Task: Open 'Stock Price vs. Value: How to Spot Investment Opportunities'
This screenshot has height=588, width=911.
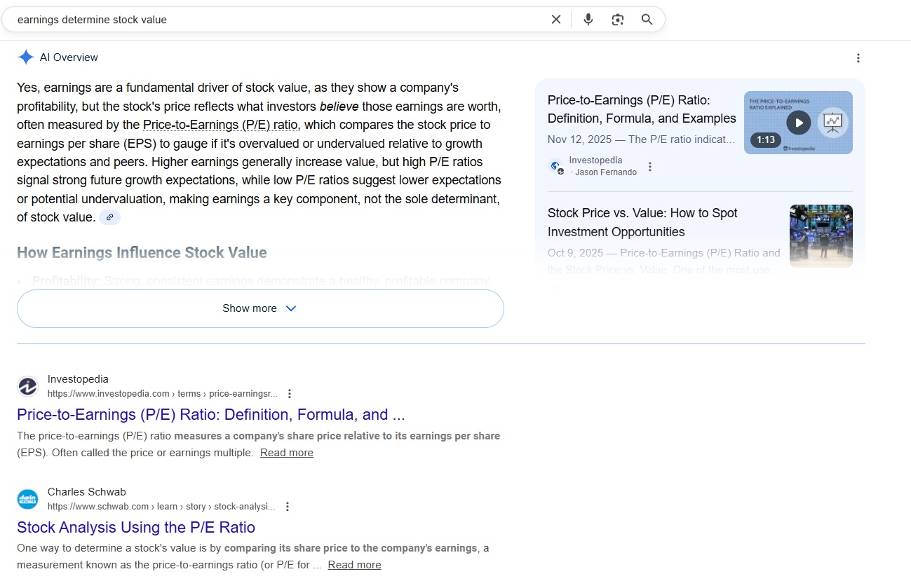Action: 642,222
